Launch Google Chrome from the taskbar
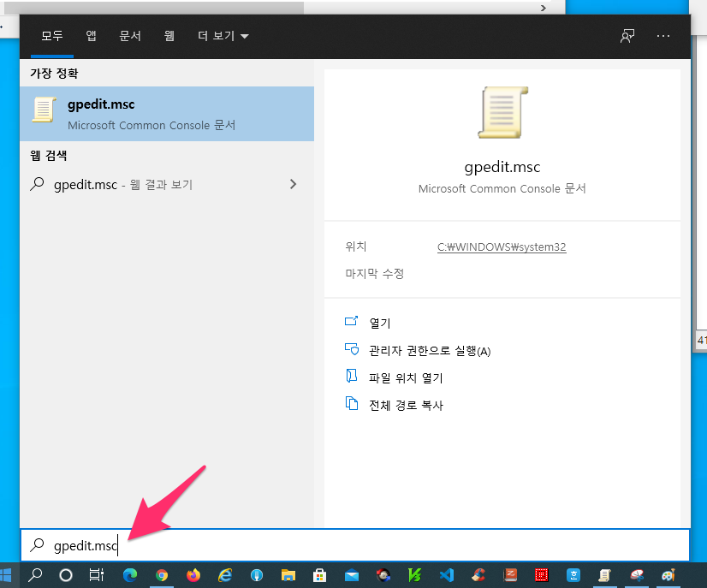707x588 pixels. pos(162,575)
